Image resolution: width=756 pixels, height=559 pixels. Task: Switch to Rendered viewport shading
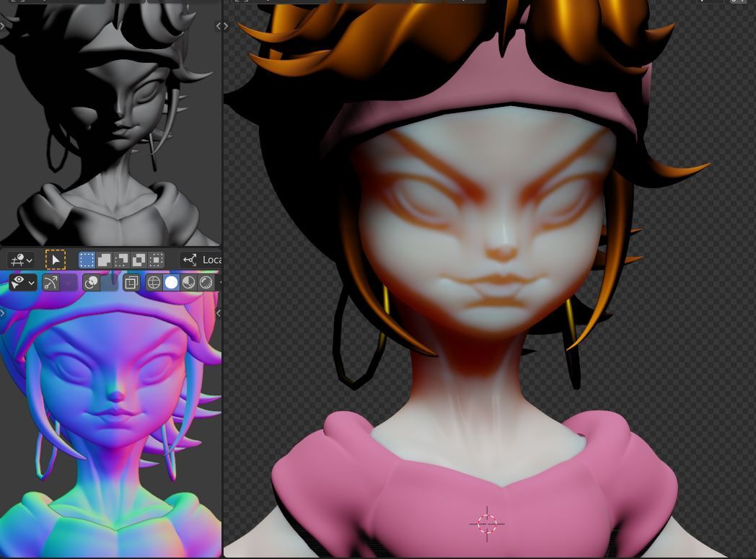[206, 283]
